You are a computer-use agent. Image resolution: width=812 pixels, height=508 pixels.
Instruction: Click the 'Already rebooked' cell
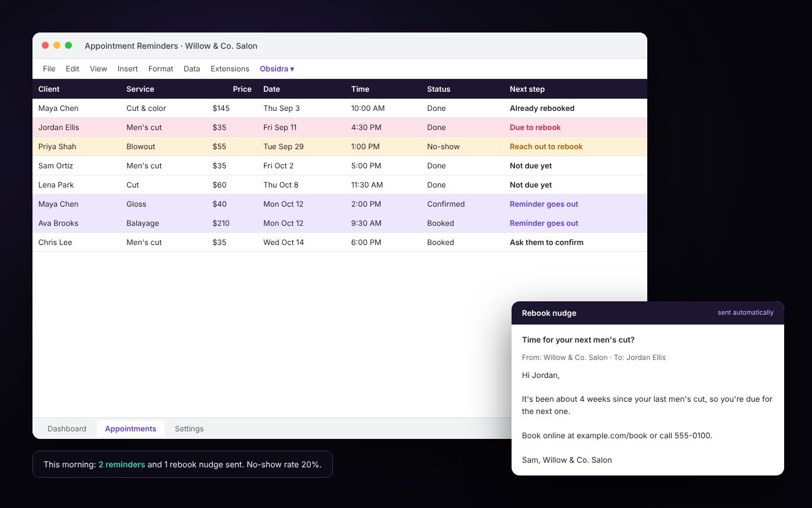575,108
